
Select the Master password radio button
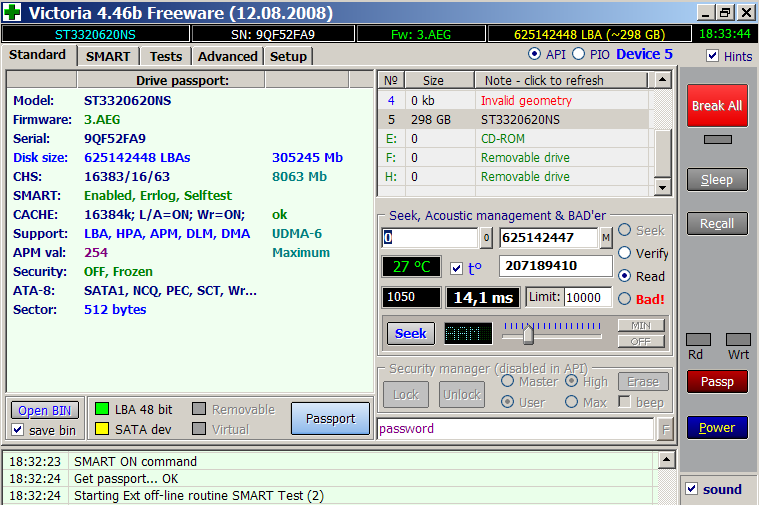pos(507,381)
